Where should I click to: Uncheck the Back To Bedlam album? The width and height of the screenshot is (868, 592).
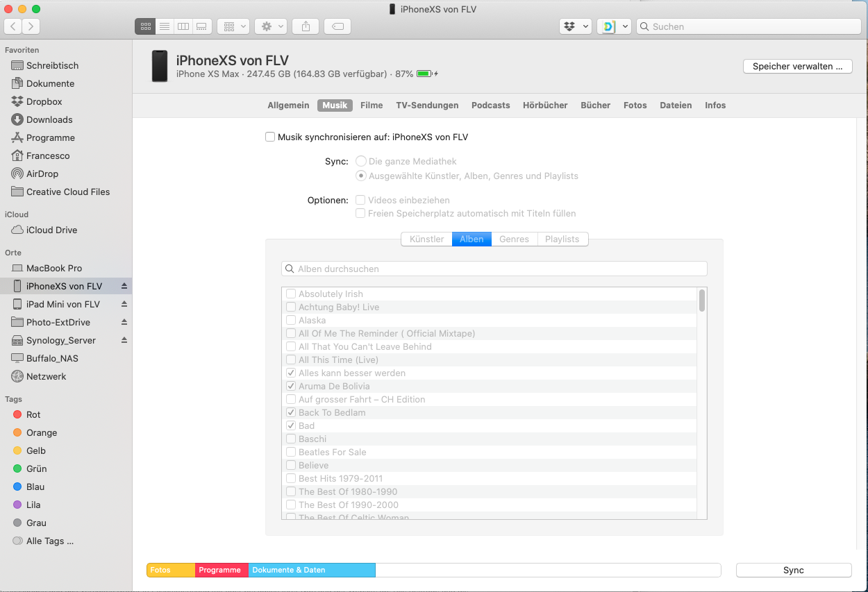[291, 412]
